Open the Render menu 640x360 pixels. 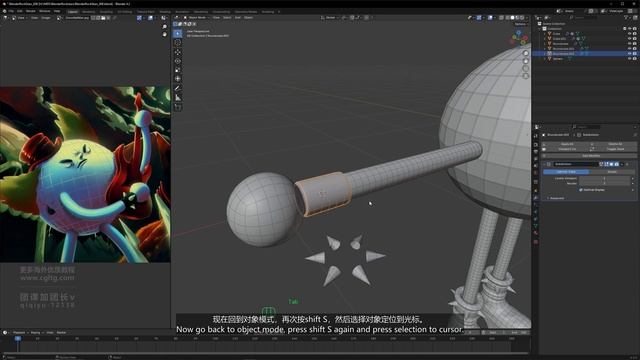pyautogui.click(x=31, y=11)
